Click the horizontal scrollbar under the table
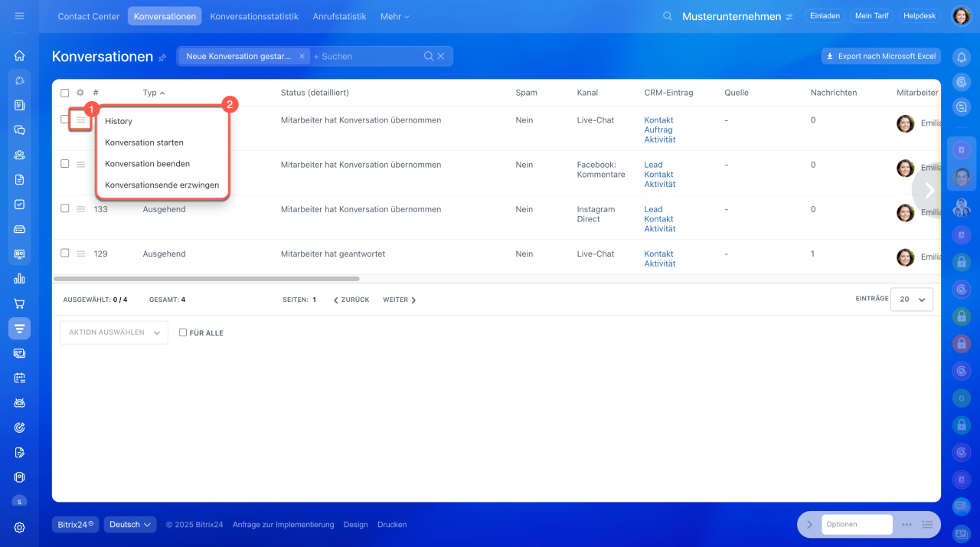980x547 pixels. click(207, 279)
